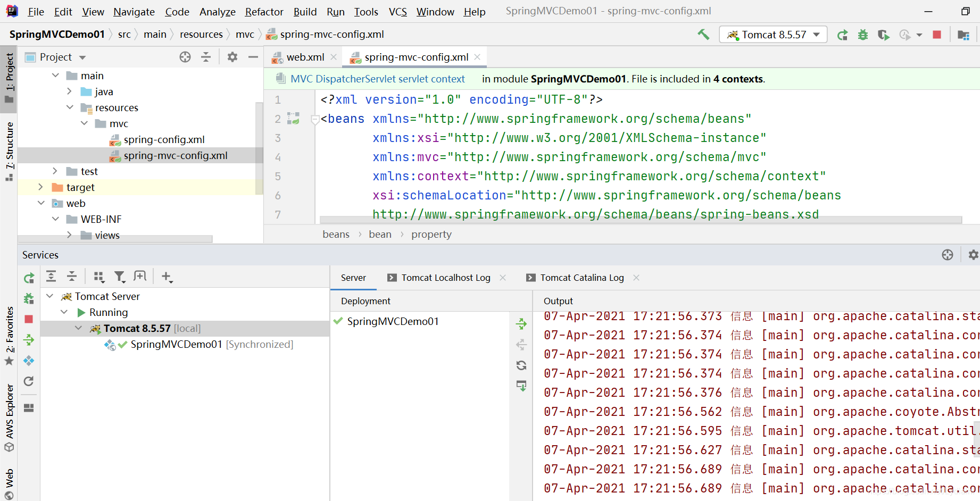Open the Tomcat Localhost Log tab
This screenshot has height=501, width=980.
[x=446, y=278]
